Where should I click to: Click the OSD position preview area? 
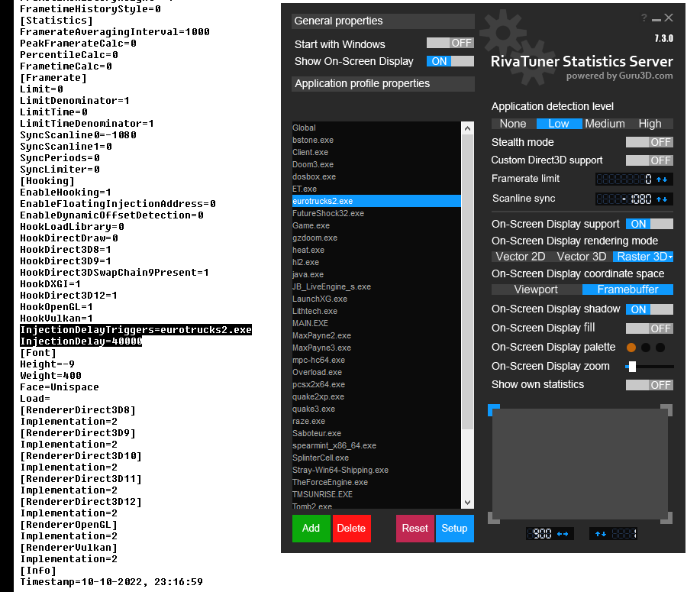(x=580, y=464)
